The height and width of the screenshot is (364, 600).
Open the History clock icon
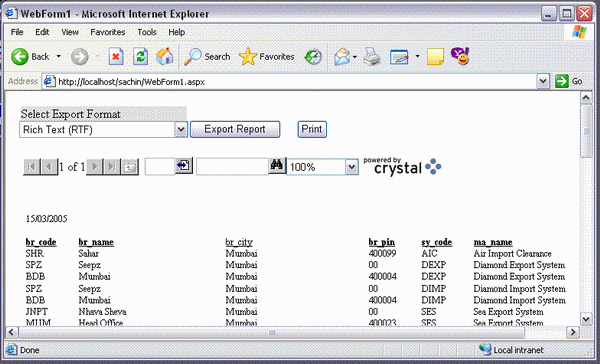(x=313, y=57)
